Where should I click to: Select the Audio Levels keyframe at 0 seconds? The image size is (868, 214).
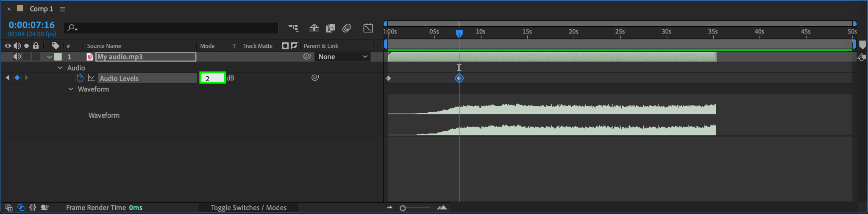(x=388, y=78)
